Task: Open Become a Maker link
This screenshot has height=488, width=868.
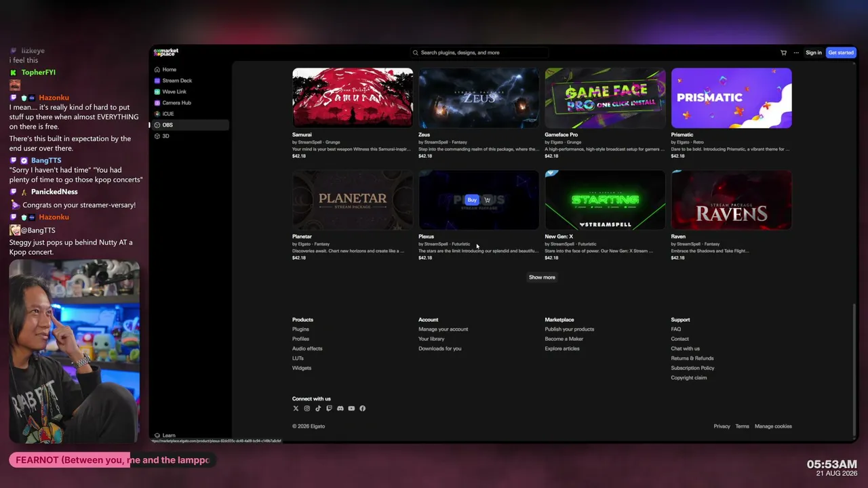Action: [564, 339]
